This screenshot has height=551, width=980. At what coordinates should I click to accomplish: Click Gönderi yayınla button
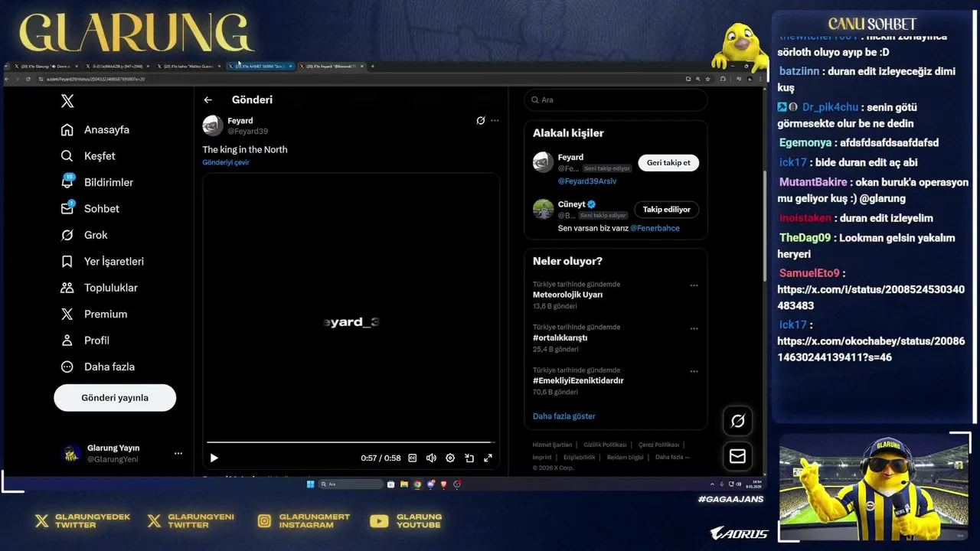115,398
